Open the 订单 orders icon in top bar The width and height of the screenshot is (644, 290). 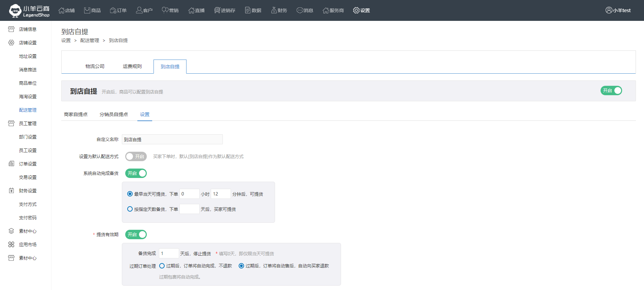coord(113,10)
